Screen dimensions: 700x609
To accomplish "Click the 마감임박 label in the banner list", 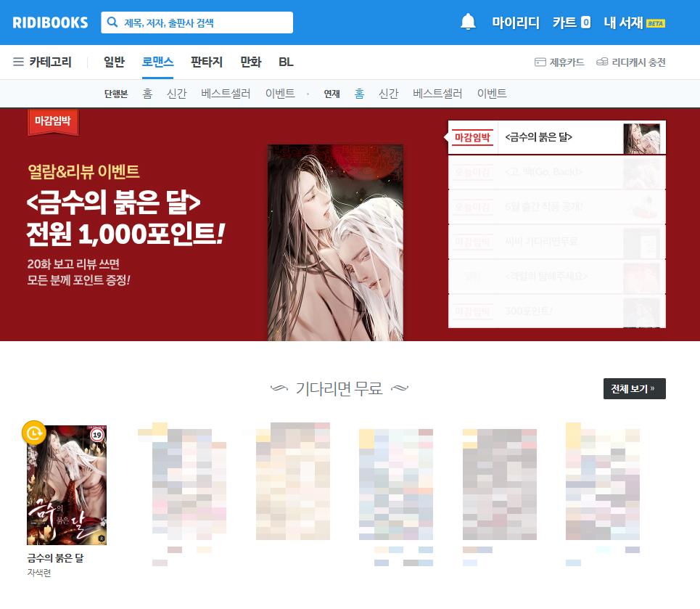I will coord(472,137).
